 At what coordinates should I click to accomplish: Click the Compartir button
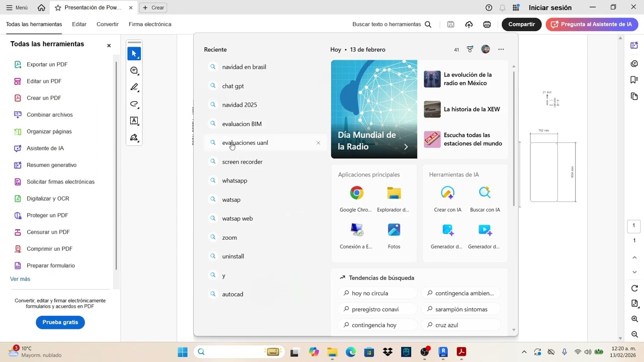click(521, 24)
